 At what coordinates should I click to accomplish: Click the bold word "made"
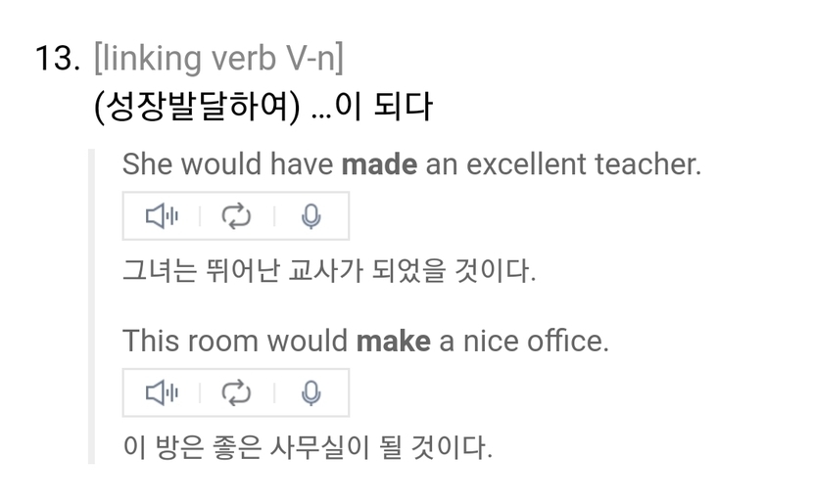[x=378, y=164]
